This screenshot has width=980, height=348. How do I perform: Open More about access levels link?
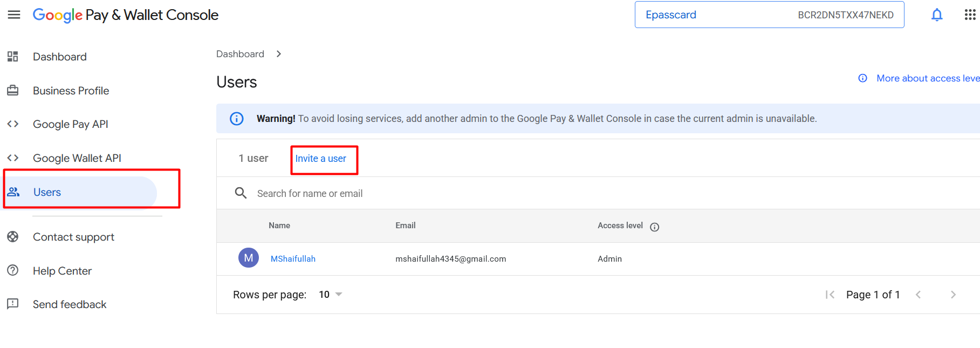pyautogui.click(x=928, y=78)
